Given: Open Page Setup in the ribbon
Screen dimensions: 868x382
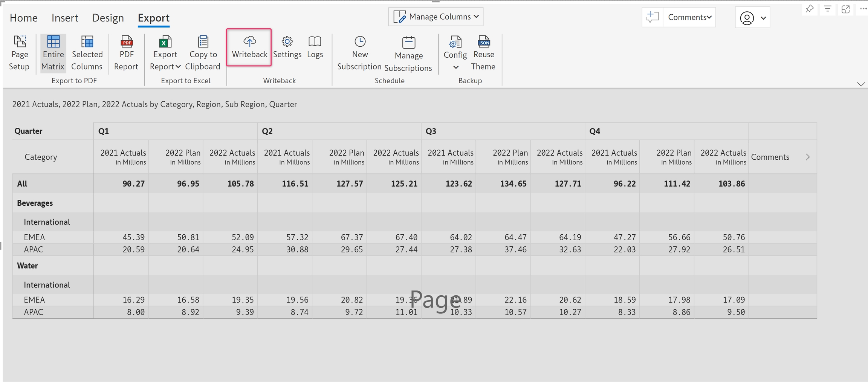Looking at the screenshot, I should coord(19,53).
